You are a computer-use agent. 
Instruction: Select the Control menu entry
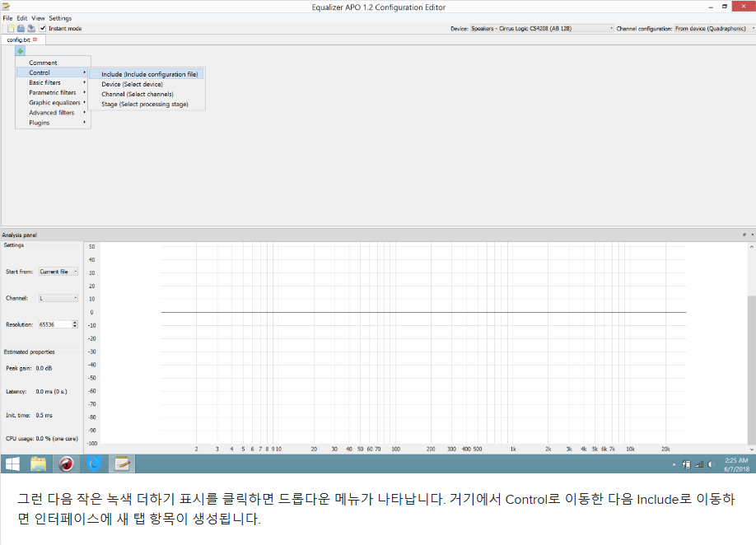tap(52, 72)
